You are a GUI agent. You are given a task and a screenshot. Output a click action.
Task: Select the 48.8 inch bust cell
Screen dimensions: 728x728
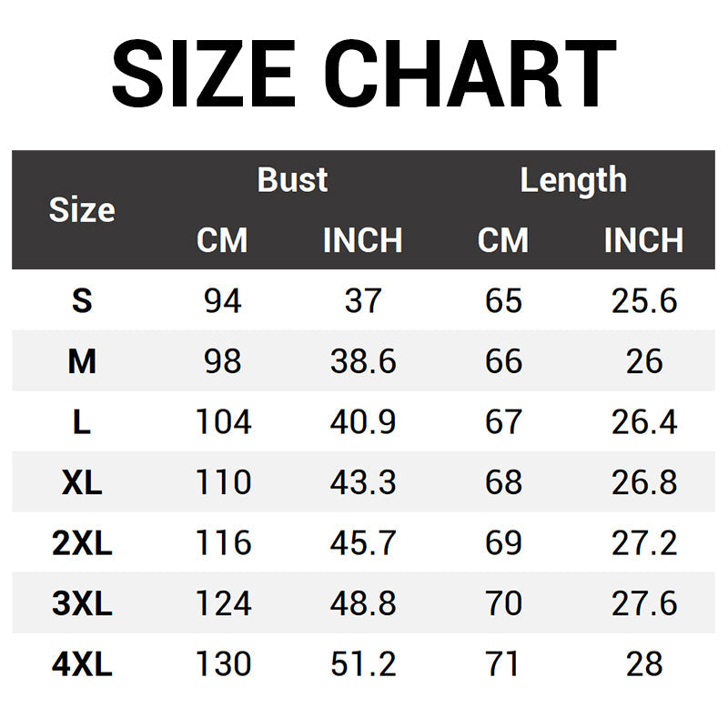[362, 603]
